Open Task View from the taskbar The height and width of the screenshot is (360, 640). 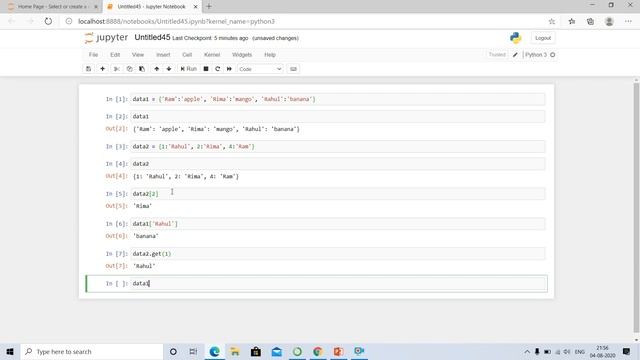pos(193,351)
